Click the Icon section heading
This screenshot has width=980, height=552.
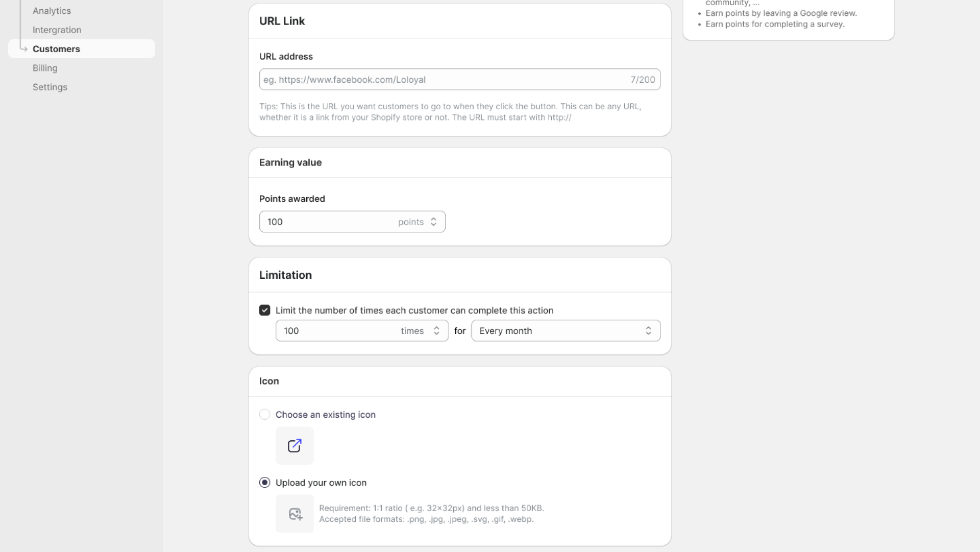click(x=269, y=381)
